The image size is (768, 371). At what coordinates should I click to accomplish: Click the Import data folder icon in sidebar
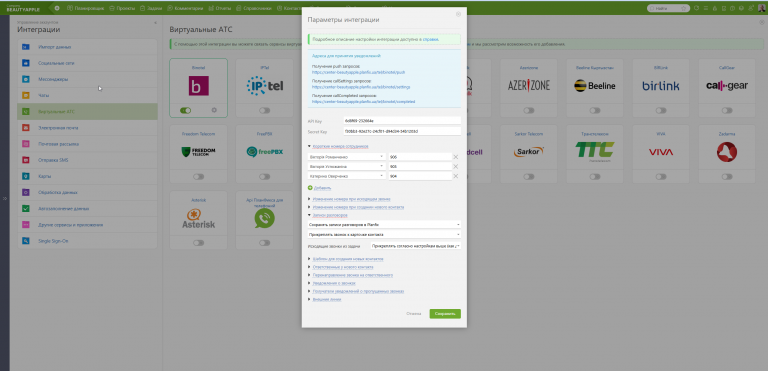[25, 47]
